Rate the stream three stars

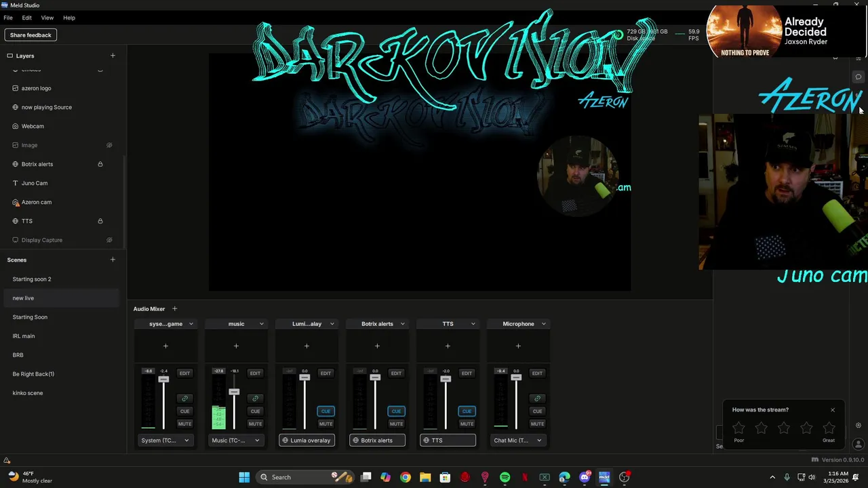coord(784,428)
